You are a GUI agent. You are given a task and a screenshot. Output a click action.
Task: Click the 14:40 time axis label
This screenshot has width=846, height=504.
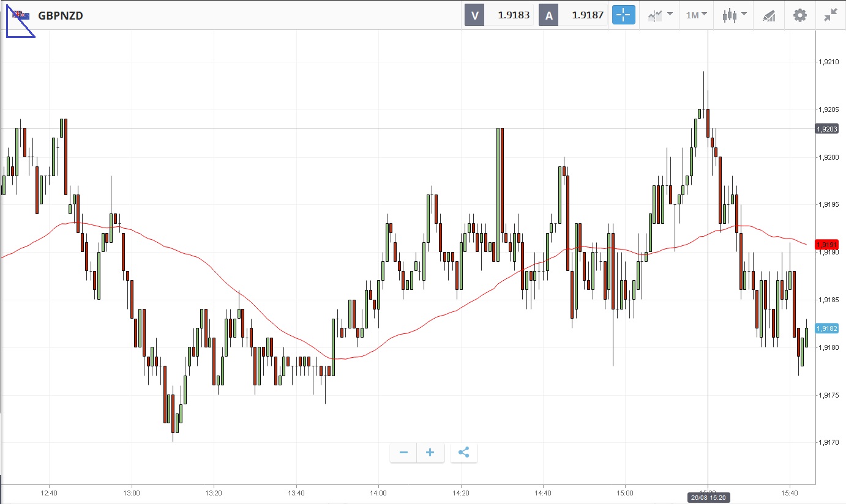click(x=543, y=493)
